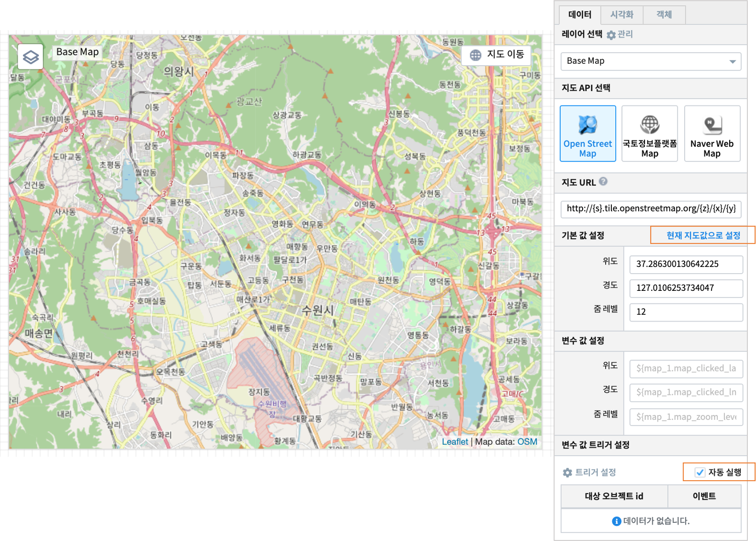Image resolution: width=756 pixels, height=541 pixels.
Task: Click the 관리 link
Action: [x=625, y=35]
